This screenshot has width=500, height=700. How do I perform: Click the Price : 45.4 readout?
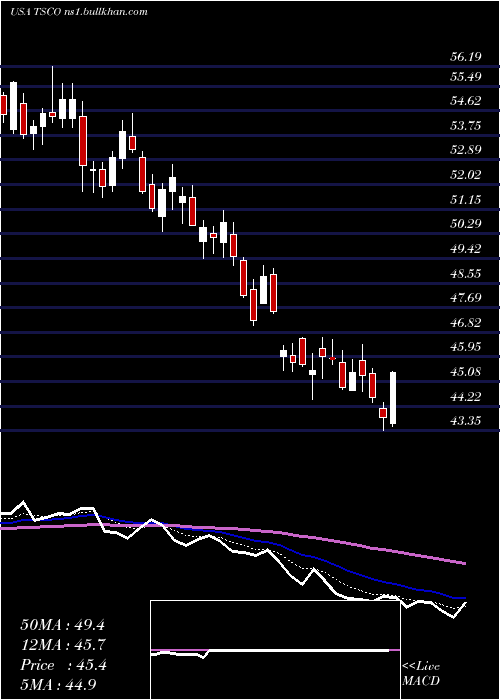point(63,665)
